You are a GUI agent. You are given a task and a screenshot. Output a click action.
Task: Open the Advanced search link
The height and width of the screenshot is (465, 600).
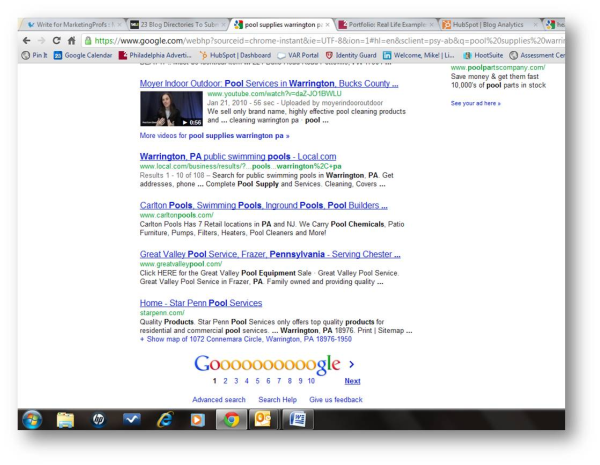coord(219,400)
